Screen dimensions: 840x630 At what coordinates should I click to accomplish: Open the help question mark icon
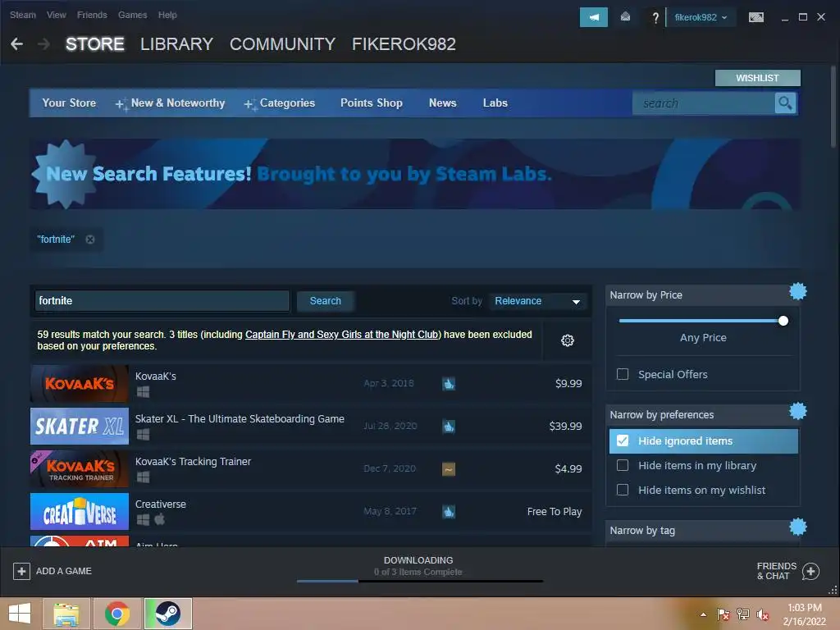[x=655, y=18]
